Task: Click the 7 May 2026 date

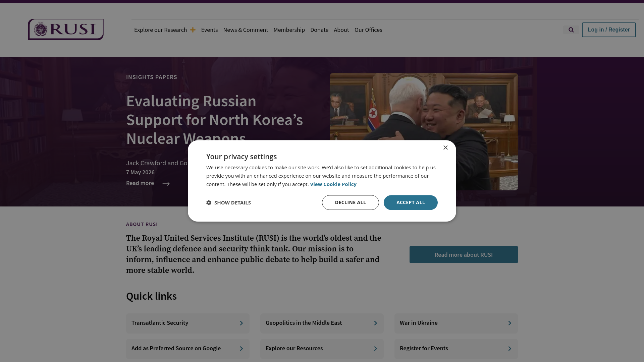Action: [140, 172]
